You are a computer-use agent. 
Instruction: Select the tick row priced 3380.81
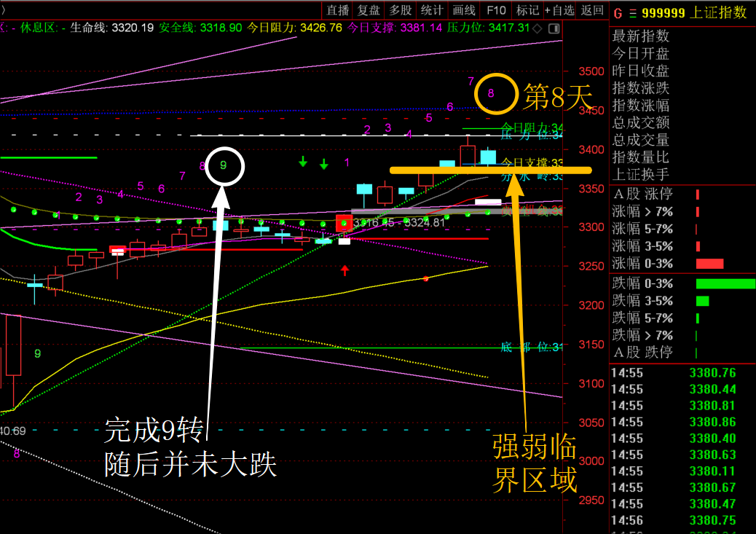[682, 406]
